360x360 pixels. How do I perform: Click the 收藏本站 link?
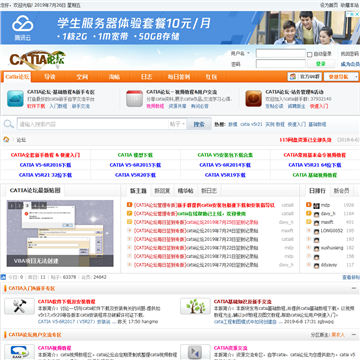350,5
